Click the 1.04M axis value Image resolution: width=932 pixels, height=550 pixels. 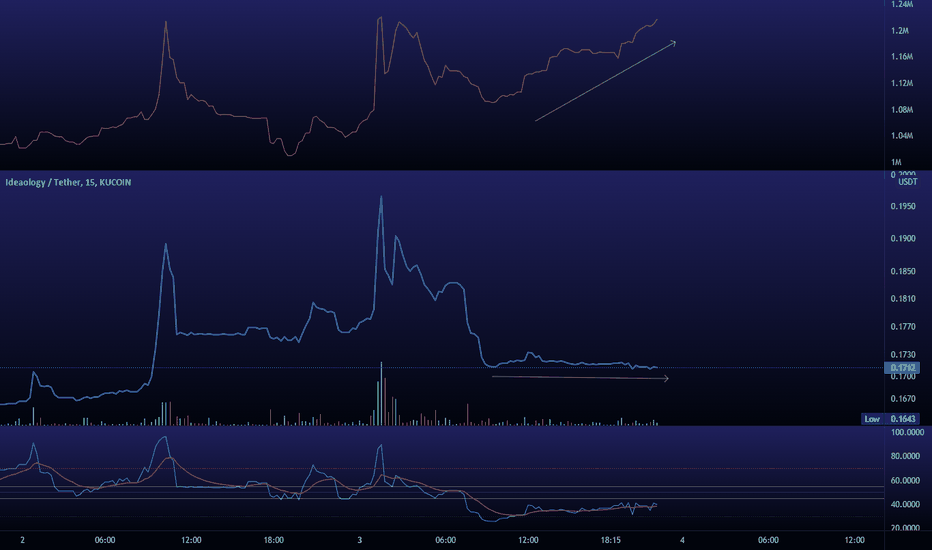pyautogui.click(x=902, y=136)
